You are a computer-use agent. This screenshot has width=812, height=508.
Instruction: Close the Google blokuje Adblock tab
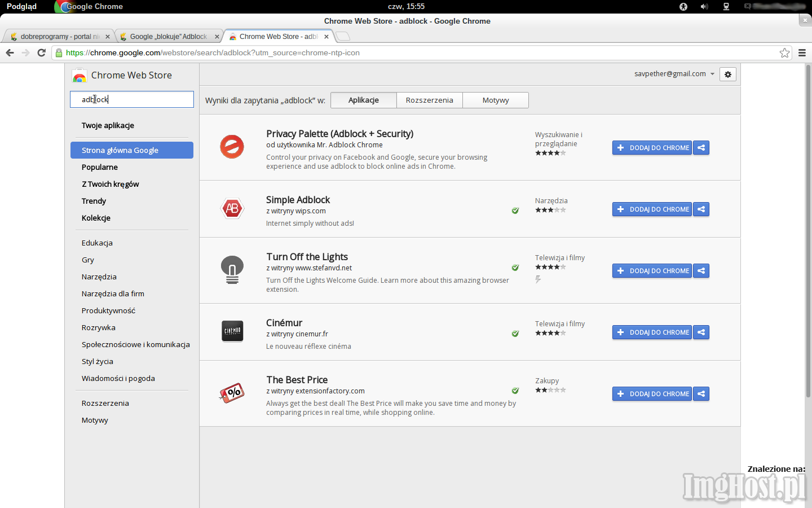(x=217, y=37)
